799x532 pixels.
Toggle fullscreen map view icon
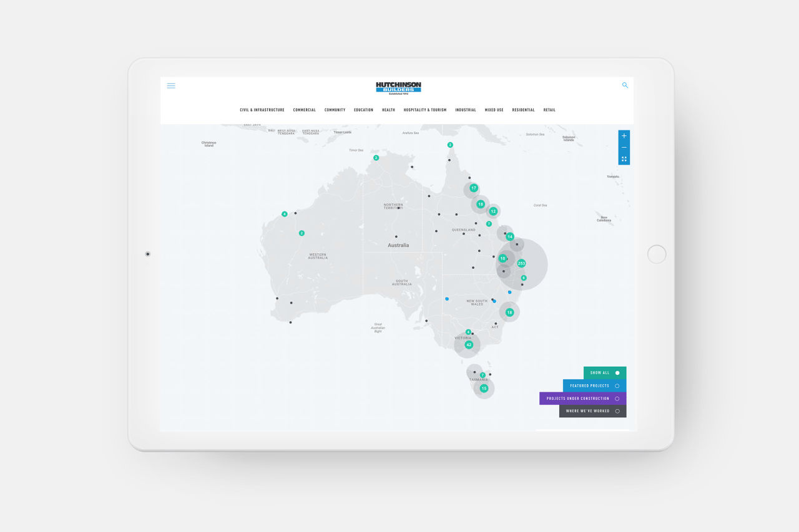pyautogui.click(x=624, y=159)
